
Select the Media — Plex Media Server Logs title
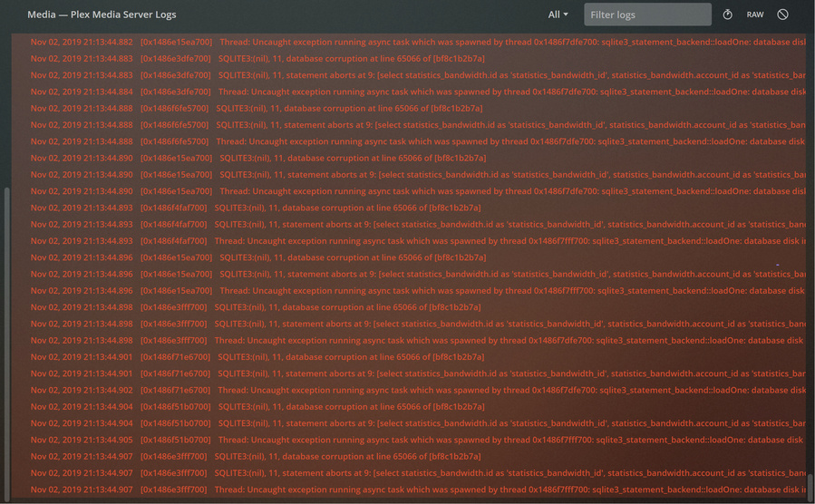[102, 15]
